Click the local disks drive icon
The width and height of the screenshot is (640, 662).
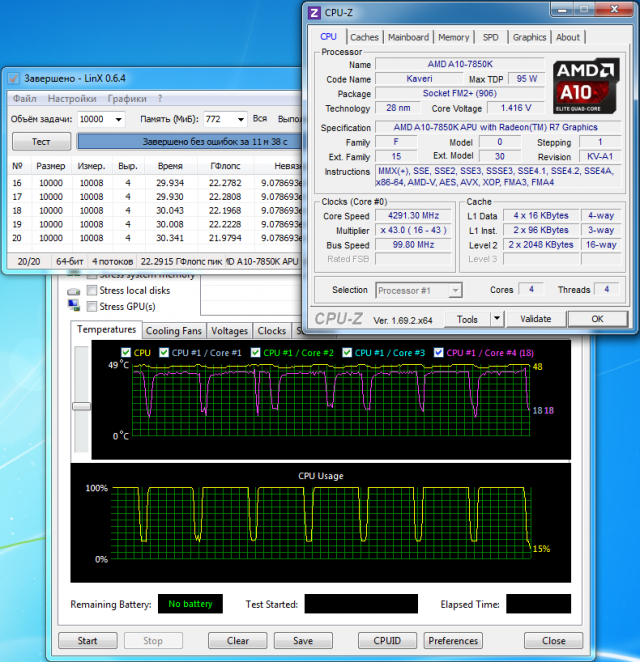74,291
